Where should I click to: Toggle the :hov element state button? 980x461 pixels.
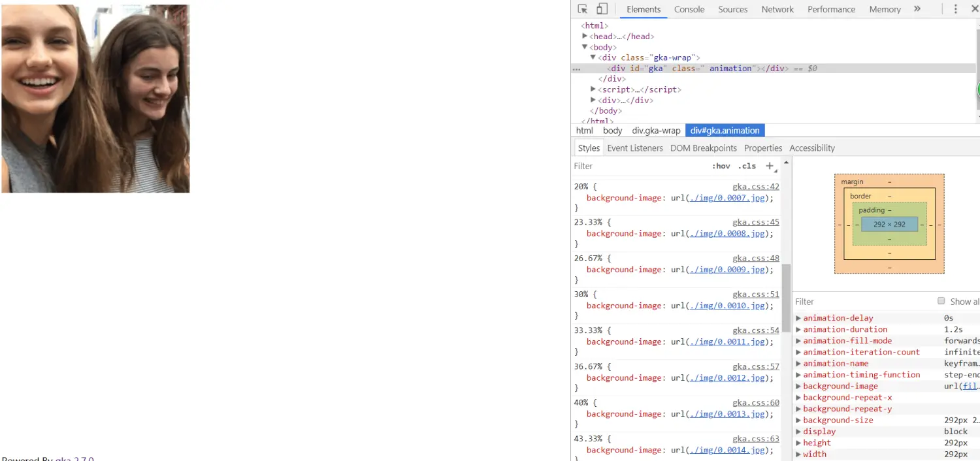point(721,166)
